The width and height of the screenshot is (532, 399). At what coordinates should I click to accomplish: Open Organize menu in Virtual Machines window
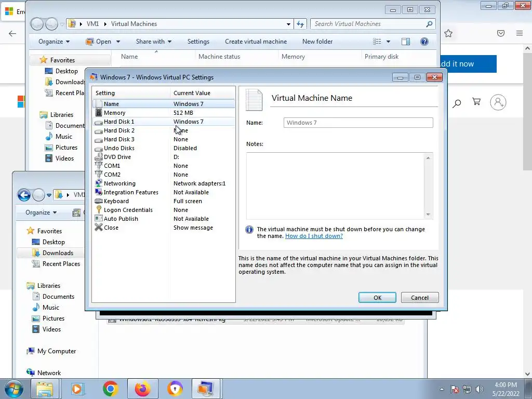(x=54, y=42)
